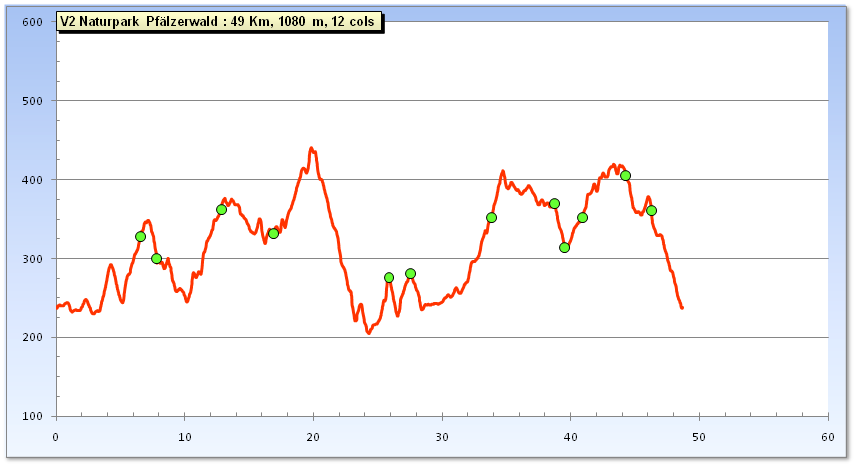
Task: Click the 400 label on the altitude axis
Action: [x=32, y=180]
